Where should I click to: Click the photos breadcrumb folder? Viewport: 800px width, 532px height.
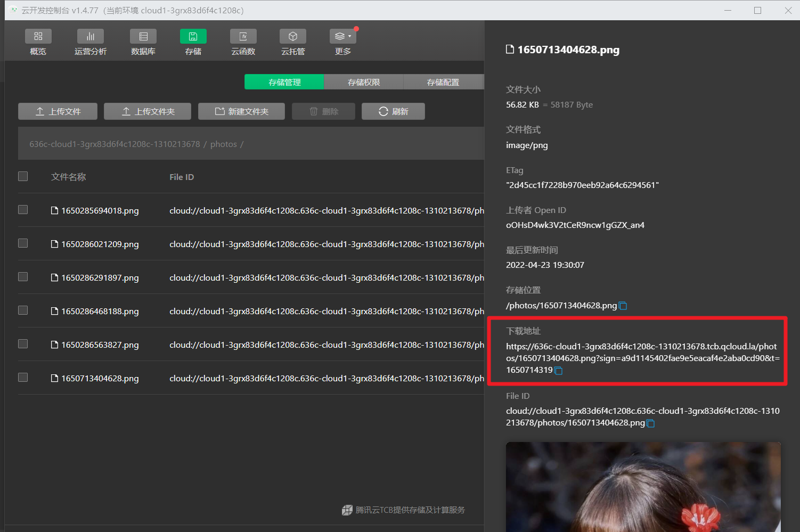[x=224, y=144]
